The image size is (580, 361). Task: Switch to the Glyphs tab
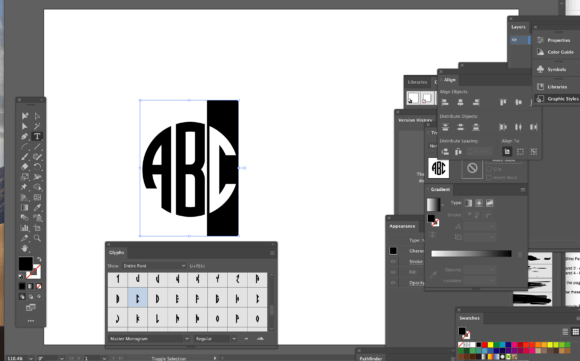click(x=117, y=253)
